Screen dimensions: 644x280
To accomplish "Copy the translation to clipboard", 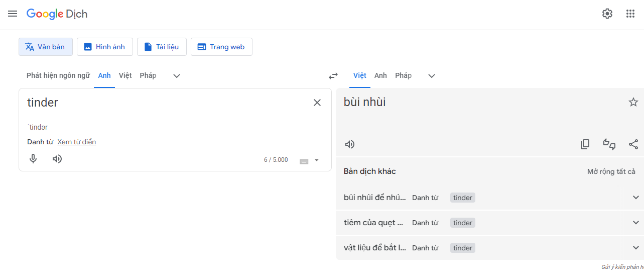I will point(585,144).
